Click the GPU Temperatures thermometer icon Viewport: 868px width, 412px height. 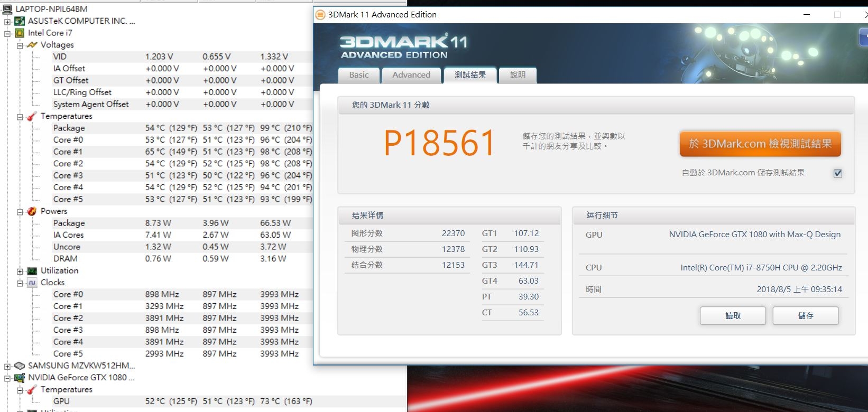[32, 389]
